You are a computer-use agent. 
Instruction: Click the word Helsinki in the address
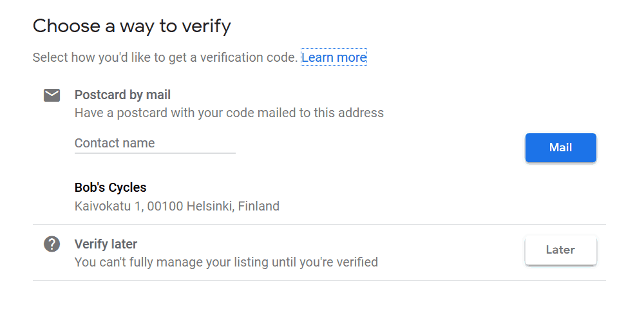211,206
